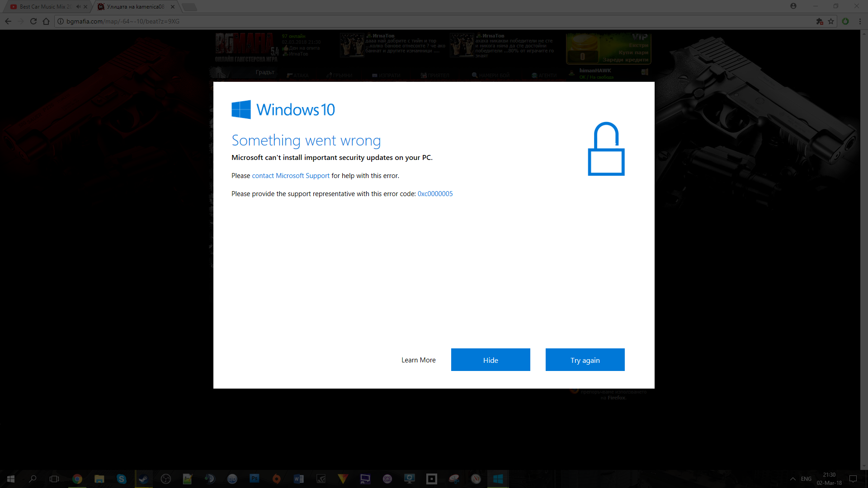Screen dimensions: 868x488
Task: Bookmark page with star icon
Action: [x=831, y=21]
